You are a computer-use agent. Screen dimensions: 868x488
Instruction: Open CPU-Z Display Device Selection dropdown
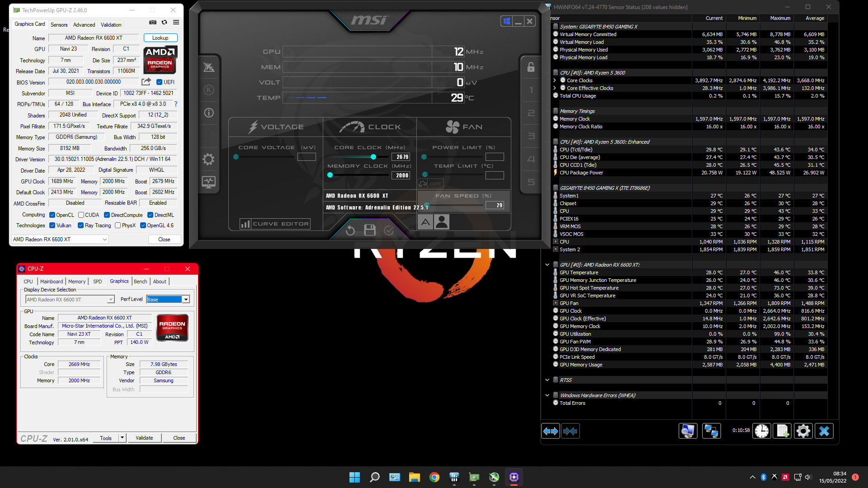[70, 300]
